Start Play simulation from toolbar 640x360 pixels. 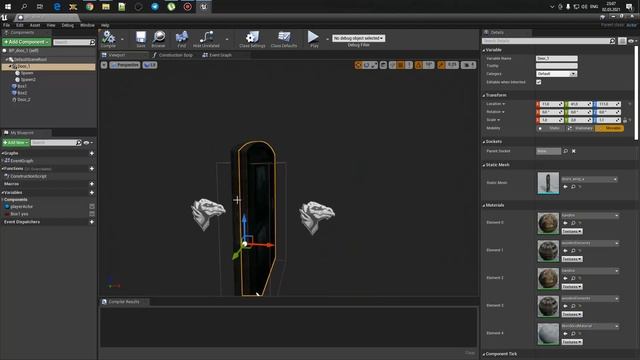[x=313, y=38]
